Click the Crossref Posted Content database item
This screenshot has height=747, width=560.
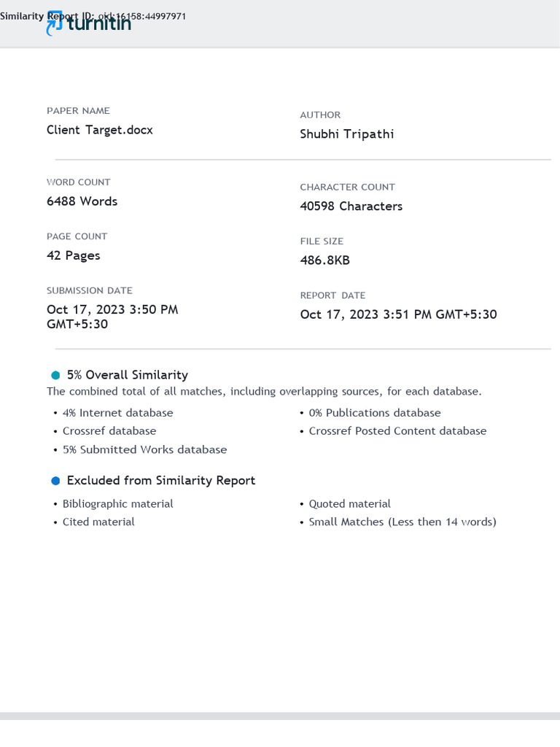pos(397,431)
